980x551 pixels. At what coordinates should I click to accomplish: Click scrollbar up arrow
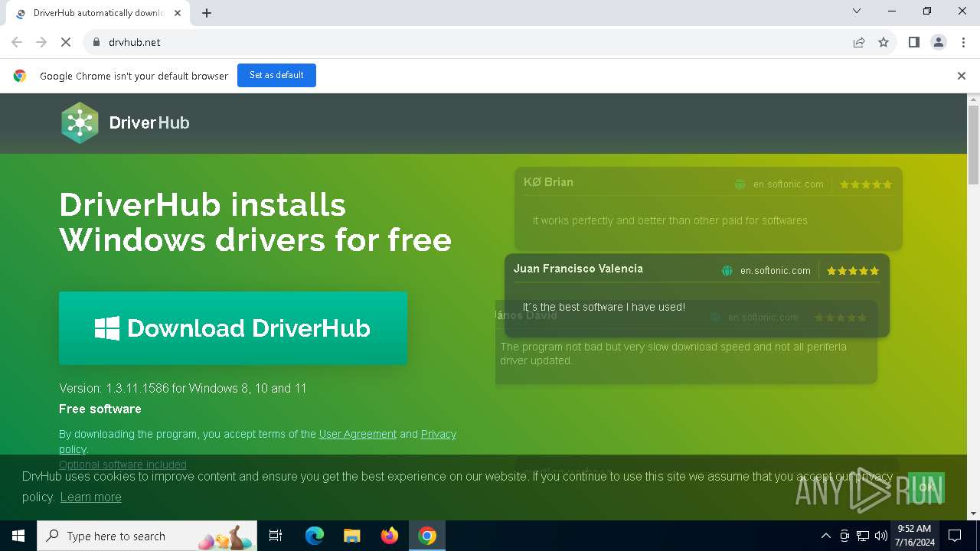[x=973, y=99]
